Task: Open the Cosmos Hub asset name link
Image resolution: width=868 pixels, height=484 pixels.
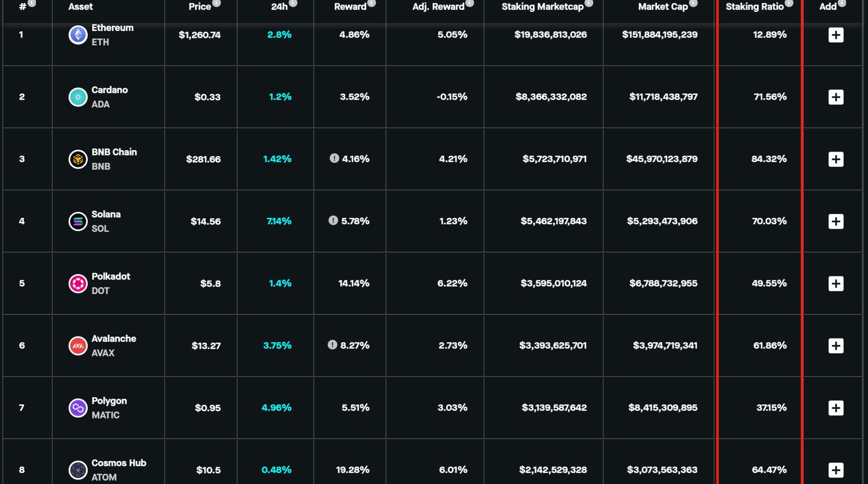Action: [x=119, y=463]
